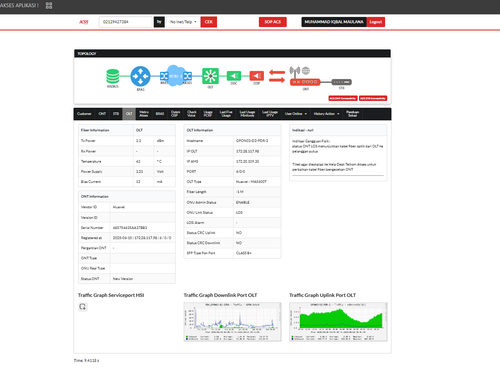
Task: Click the Power Supply row label
Action: (x=92, y=172)
